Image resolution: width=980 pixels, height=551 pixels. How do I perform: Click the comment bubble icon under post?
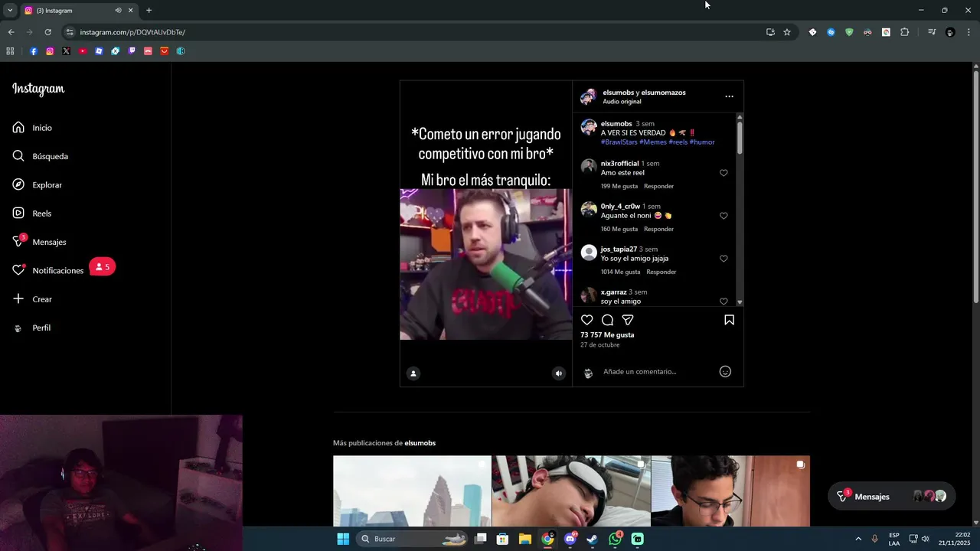(607, 320)
